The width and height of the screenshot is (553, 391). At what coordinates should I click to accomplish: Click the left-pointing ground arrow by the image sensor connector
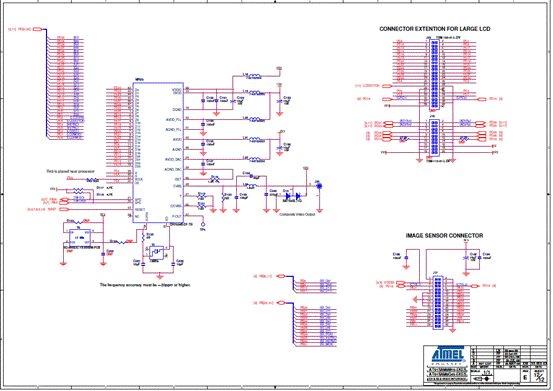pos(414,300)
